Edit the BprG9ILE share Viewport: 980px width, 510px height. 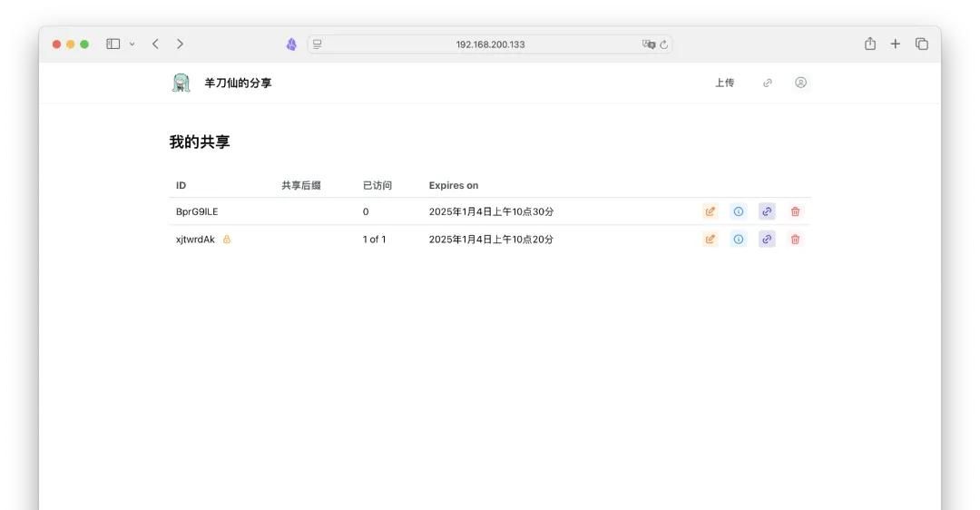[710, 211]
